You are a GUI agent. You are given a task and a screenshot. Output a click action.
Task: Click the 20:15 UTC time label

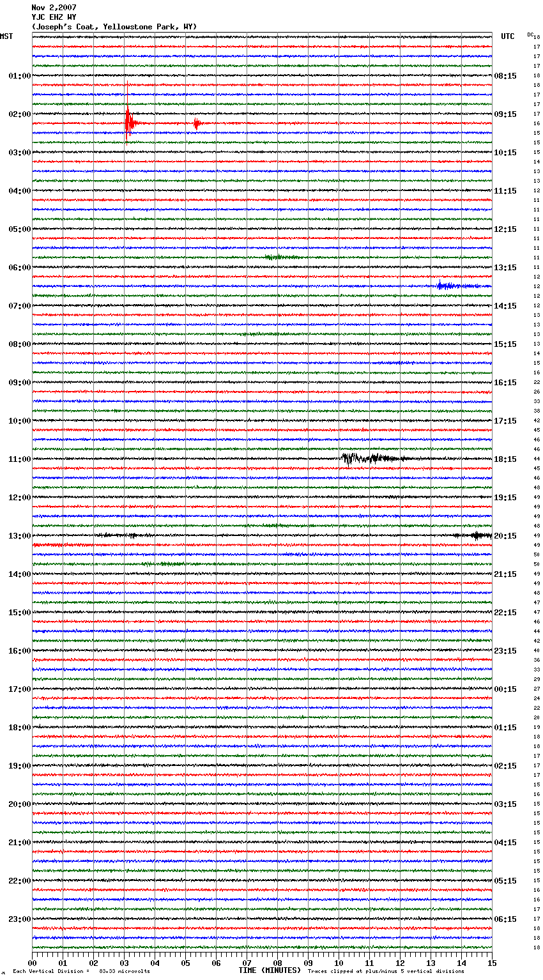(505, 536)
